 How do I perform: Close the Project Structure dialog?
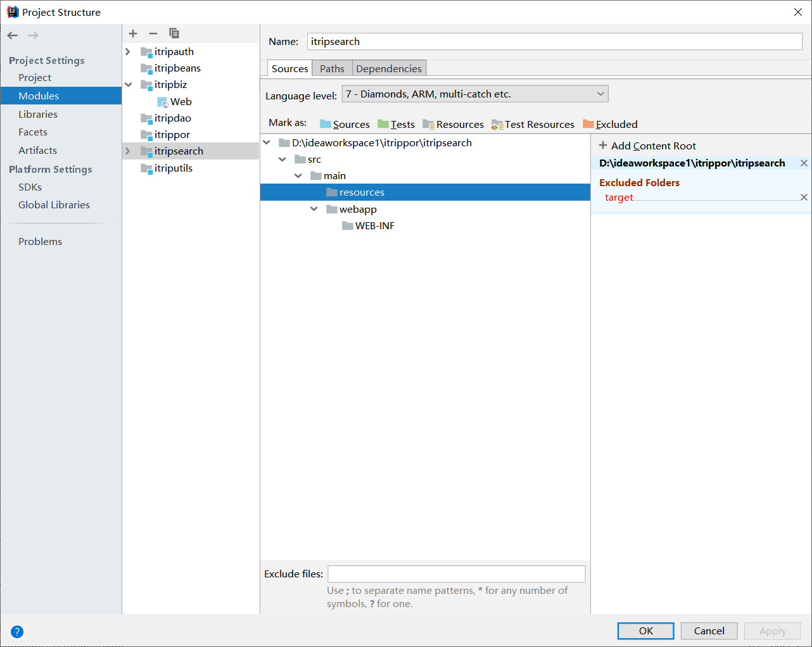tap(798, 12)
